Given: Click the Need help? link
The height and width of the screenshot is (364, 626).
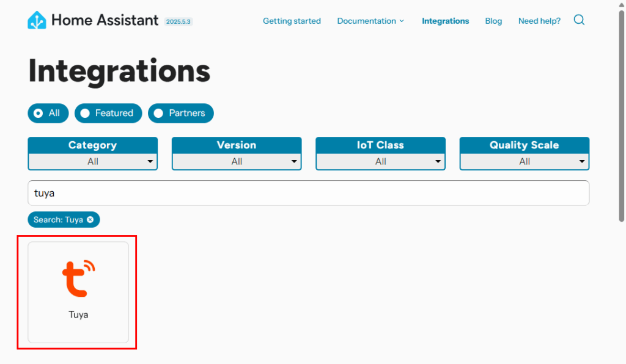Looking at the screenshot, I should [x=539, y=21].
